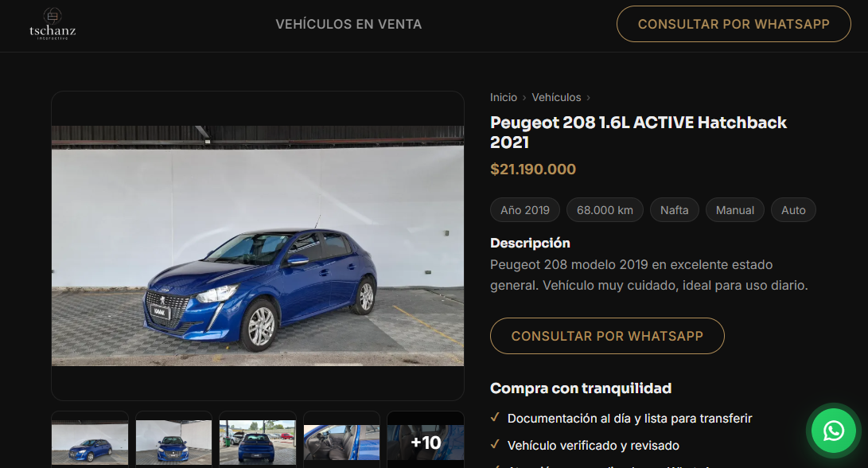Screen dimensions: 868x468
Task: Click checkmark beside atención personalizada item
Action: 496,466
